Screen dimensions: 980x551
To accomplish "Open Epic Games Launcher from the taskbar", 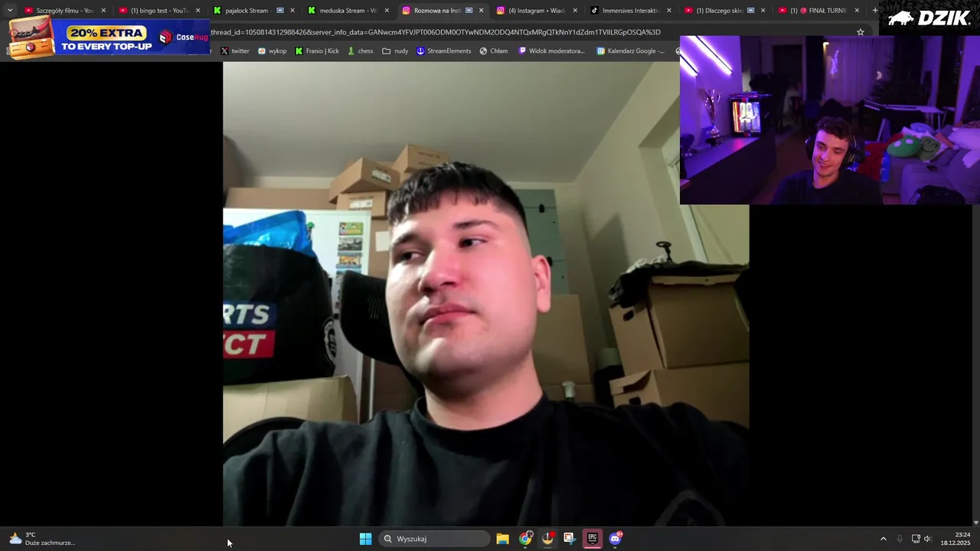I will (x=593, y=539).
